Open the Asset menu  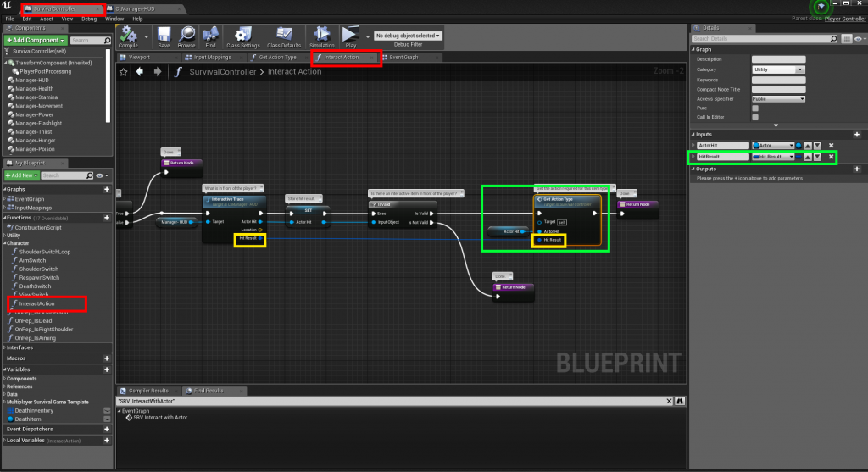point(47,18)
